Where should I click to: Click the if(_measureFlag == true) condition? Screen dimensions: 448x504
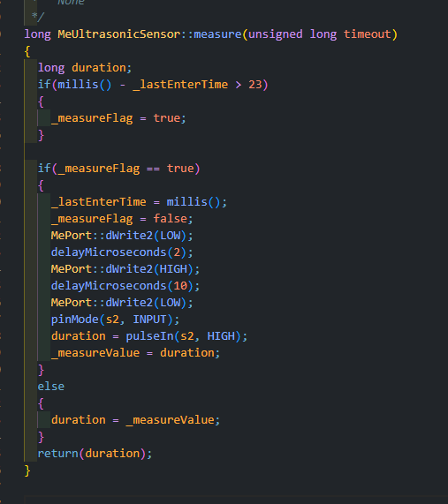click(x=118, y=169)
